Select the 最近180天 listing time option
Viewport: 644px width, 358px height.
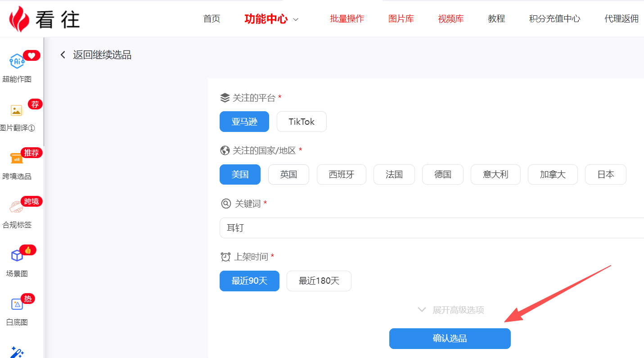[319, 281]
